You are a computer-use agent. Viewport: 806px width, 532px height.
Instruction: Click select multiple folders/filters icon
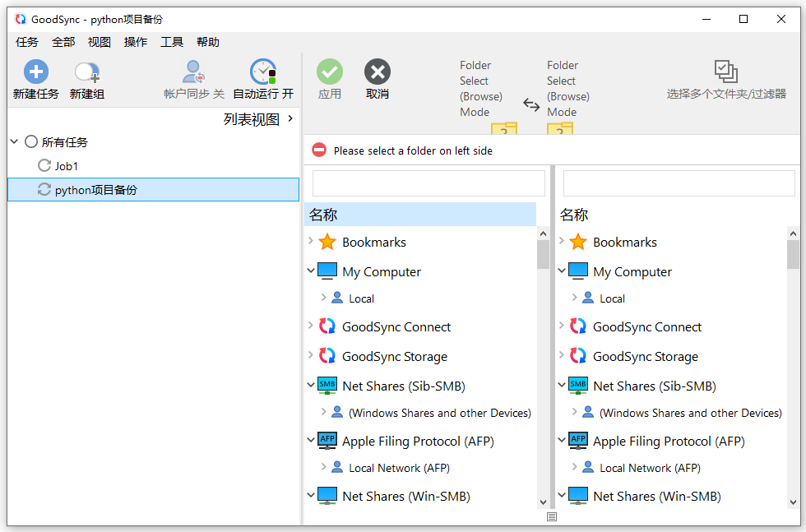click(x=725, y=72)
